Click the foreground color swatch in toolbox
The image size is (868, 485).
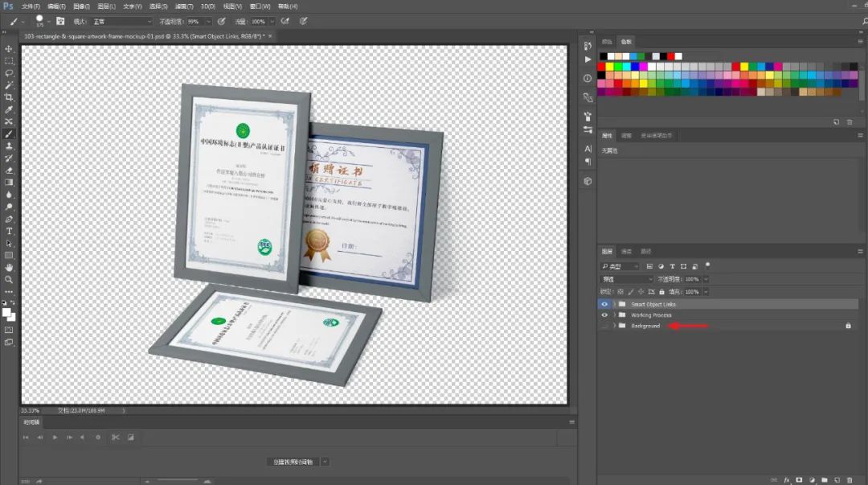pos(6,313)
